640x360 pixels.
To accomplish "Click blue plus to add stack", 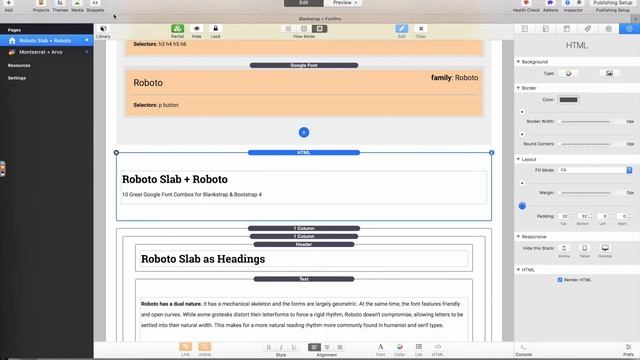I will 304,132.
